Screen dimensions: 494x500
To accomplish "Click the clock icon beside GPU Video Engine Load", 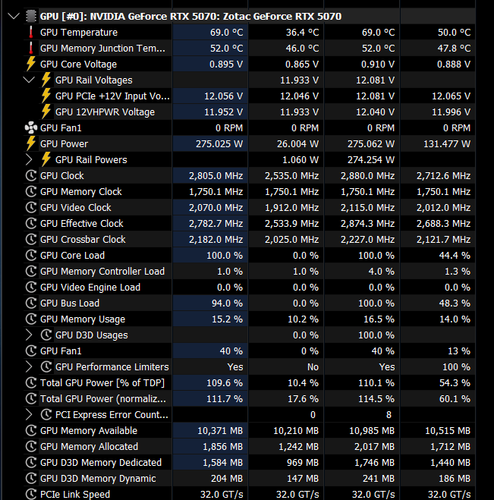I will [31, 287].
